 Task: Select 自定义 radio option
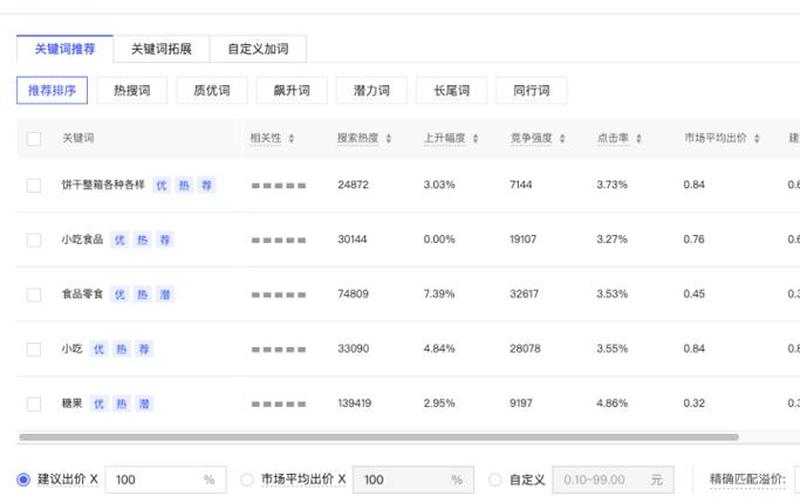click(495, 480)
